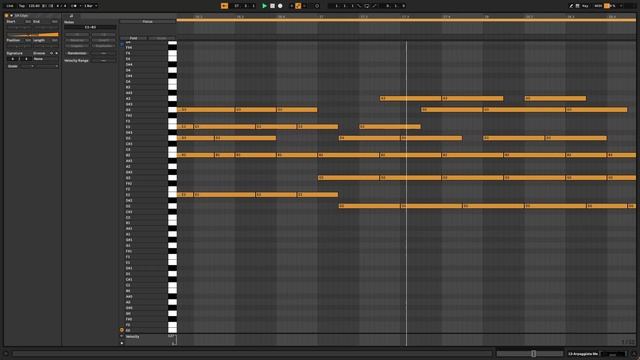
Task: Click the 13-Arpeggiate Me track label
Action: pos(583,353)
